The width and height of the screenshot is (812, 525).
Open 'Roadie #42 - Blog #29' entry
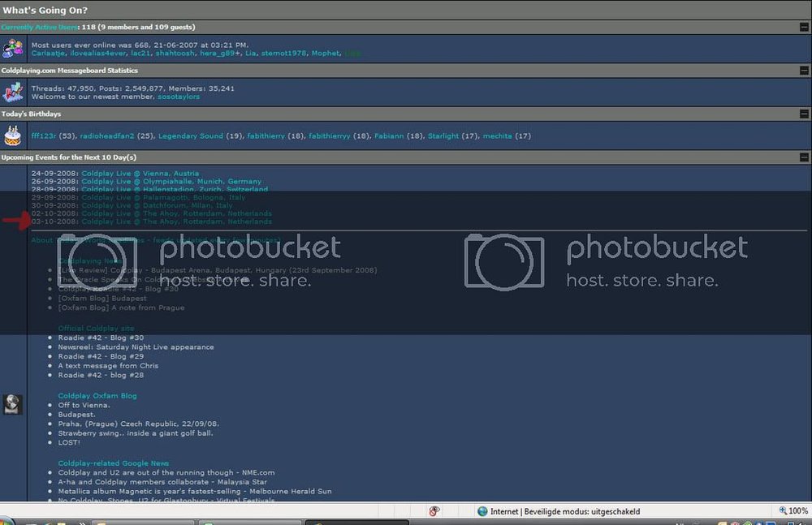coord(101,356)
